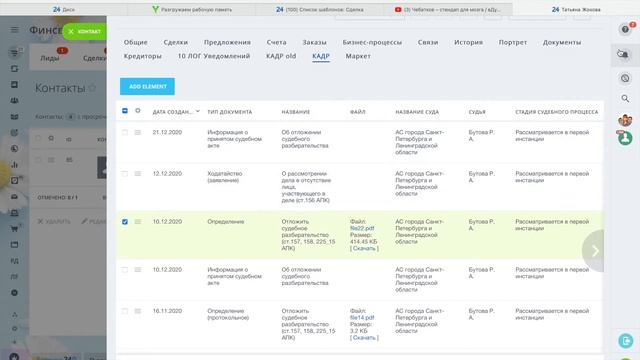This screenshot has height=360, width=640.
Task: Click the favorite star next to Контакты
Action: click(93, 88)
